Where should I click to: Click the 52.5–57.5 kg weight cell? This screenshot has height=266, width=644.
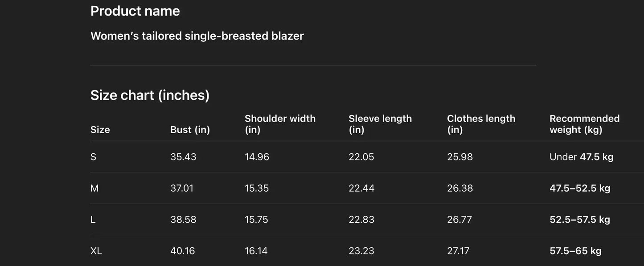point(580,220)
